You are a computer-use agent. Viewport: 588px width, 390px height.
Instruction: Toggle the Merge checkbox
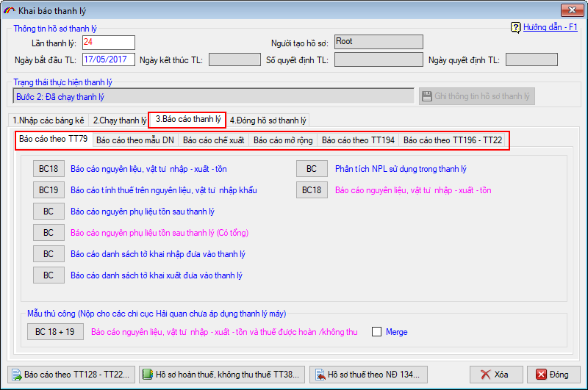tap(376, 332)
